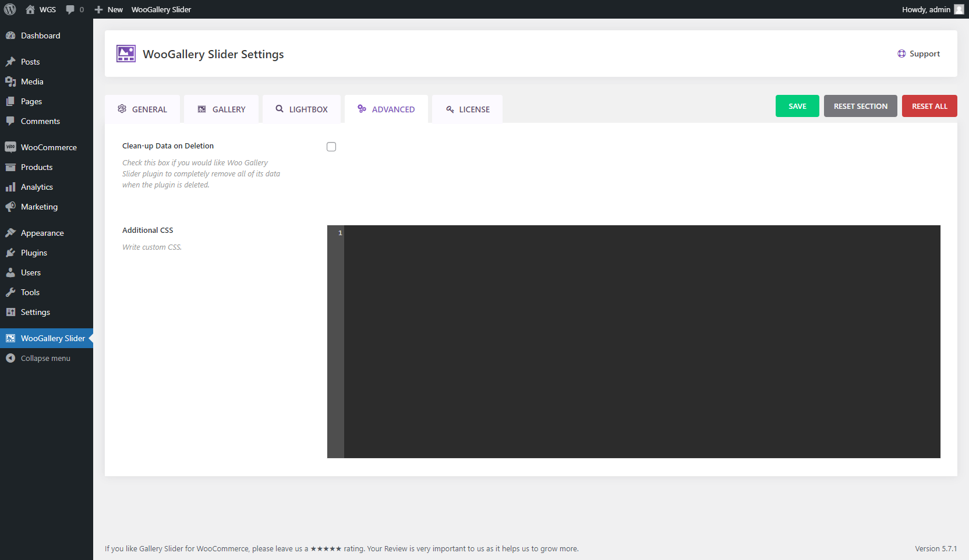969x560 pixels.
Task: Open the New content menu in the admin bar
Action: 109,9
